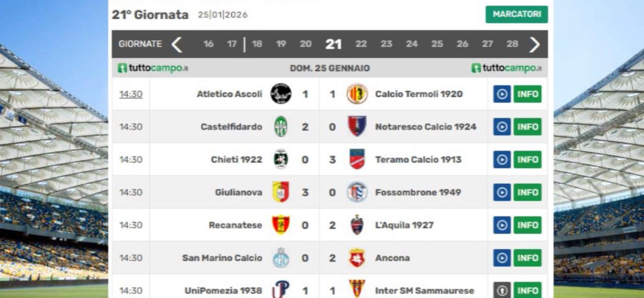
Task: Select matchday 20
Action: tap(305, 44)
